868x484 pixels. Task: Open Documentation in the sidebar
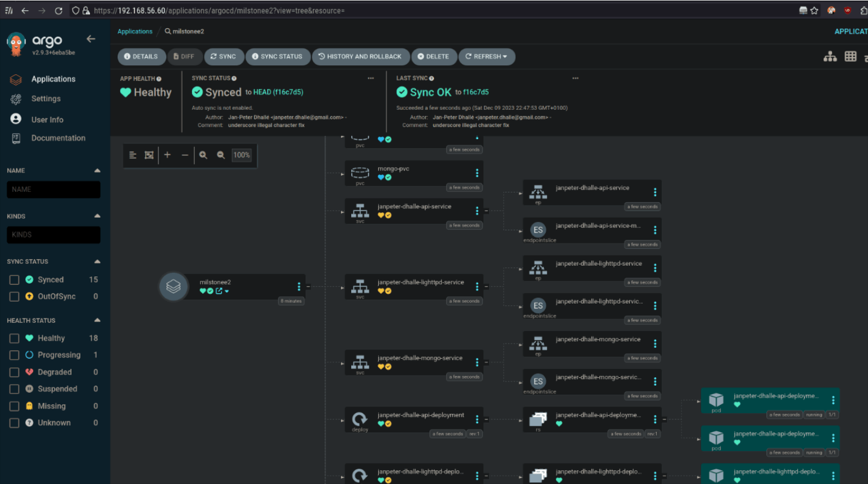pos(58,138)
